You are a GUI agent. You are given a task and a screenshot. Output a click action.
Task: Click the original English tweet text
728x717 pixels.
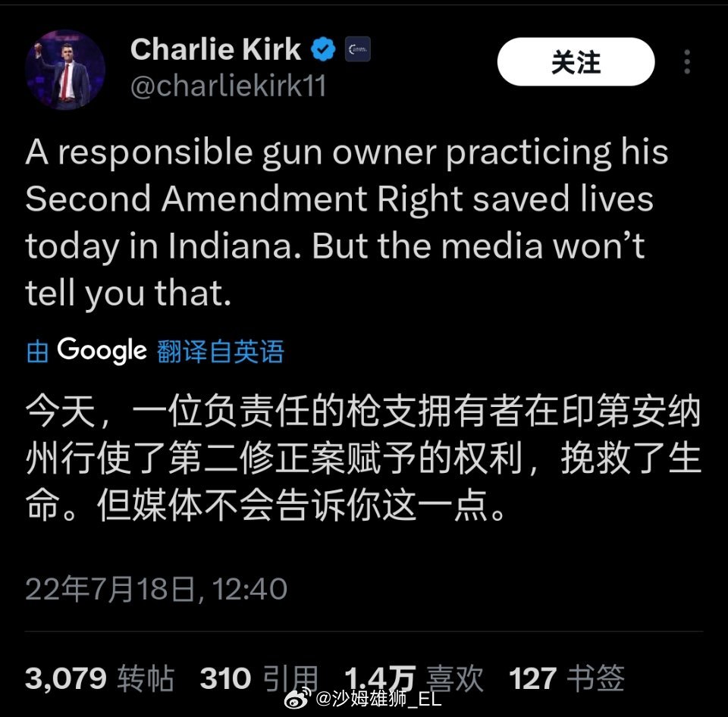click(x=347, y=223)
